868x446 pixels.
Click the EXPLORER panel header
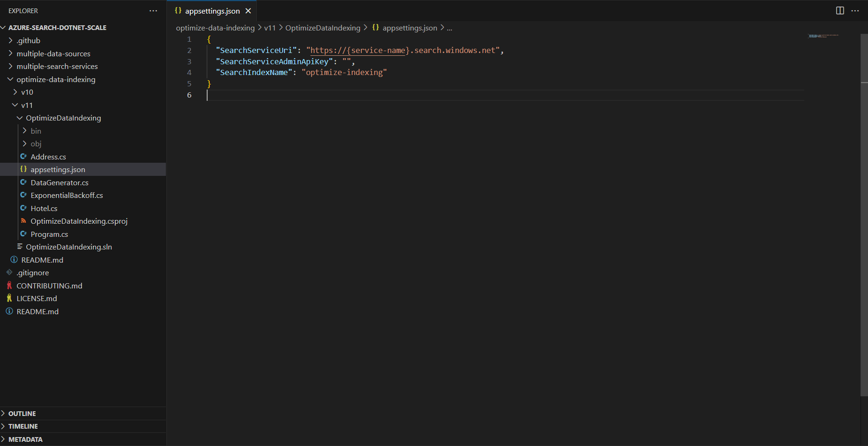click(x=23, y=10)
